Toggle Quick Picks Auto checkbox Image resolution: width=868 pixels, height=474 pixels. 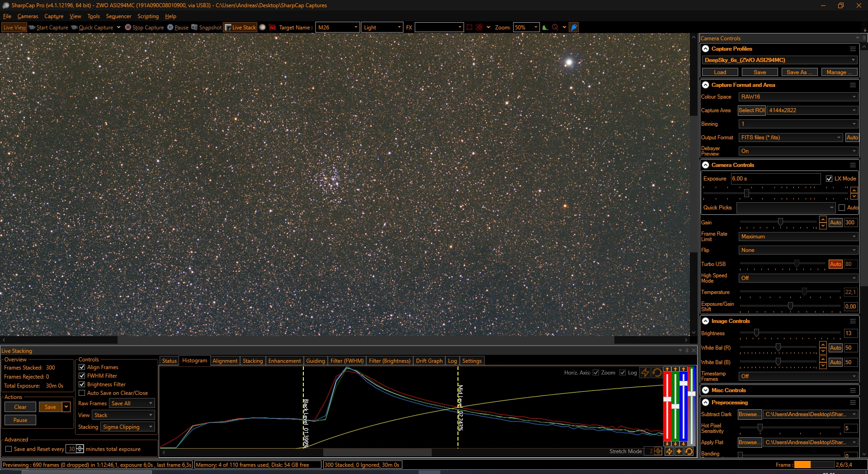click(842, 208)
